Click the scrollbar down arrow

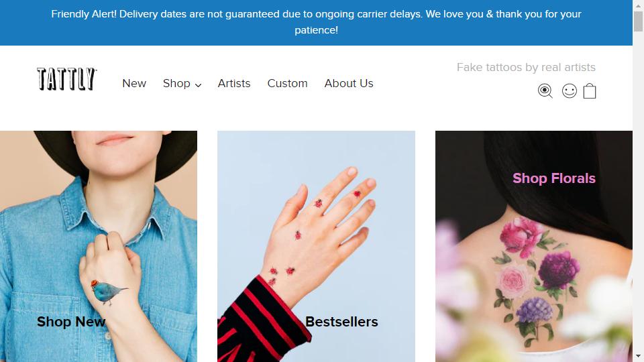click(638, 357)
